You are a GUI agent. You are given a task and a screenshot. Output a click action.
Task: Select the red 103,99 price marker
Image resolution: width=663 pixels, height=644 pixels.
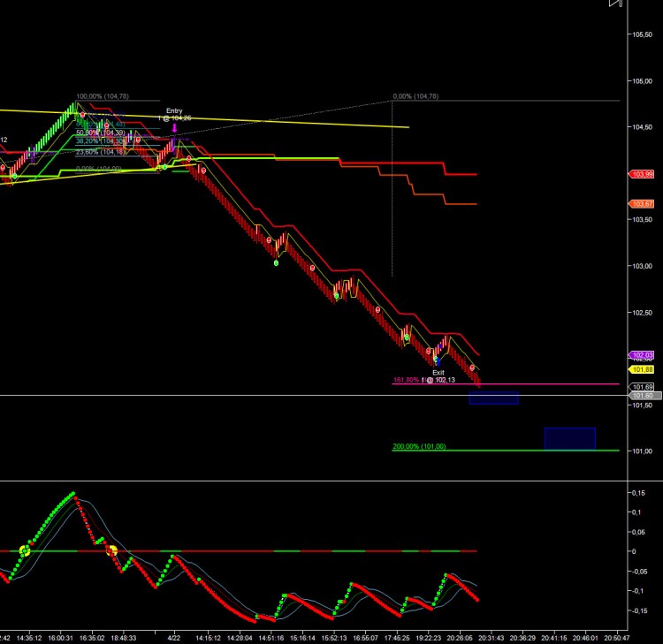click(642, 174)
